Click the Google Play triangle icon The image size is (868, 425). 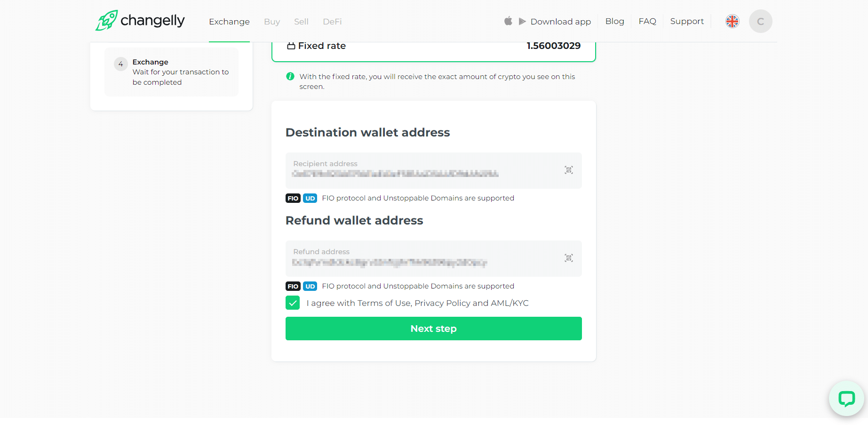coord(522,22)
